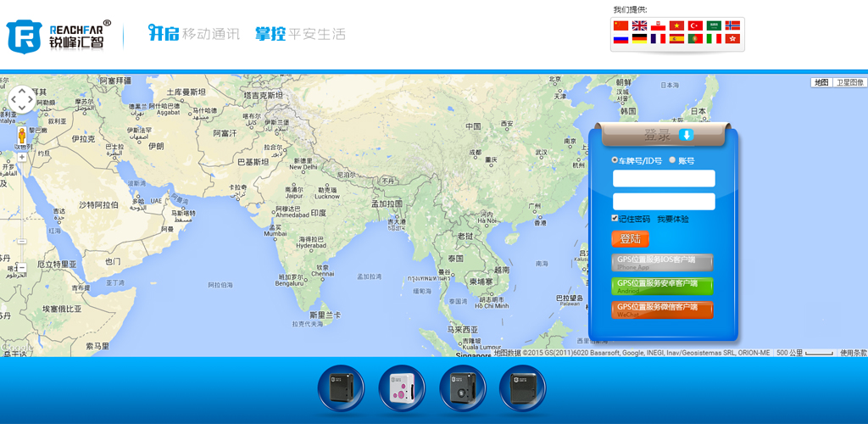Viewport: 868px width, 424px height.
Task: Select the China flag language
Action: 620,26
